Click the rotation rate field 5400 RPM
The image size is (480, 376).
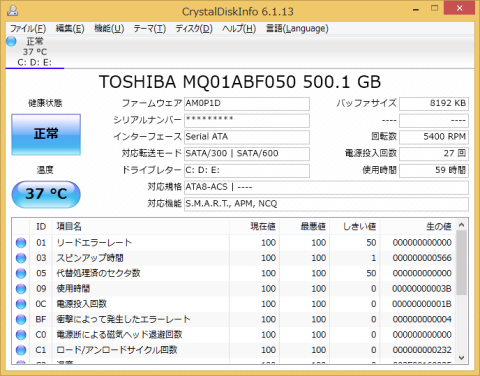coord(434,137)
